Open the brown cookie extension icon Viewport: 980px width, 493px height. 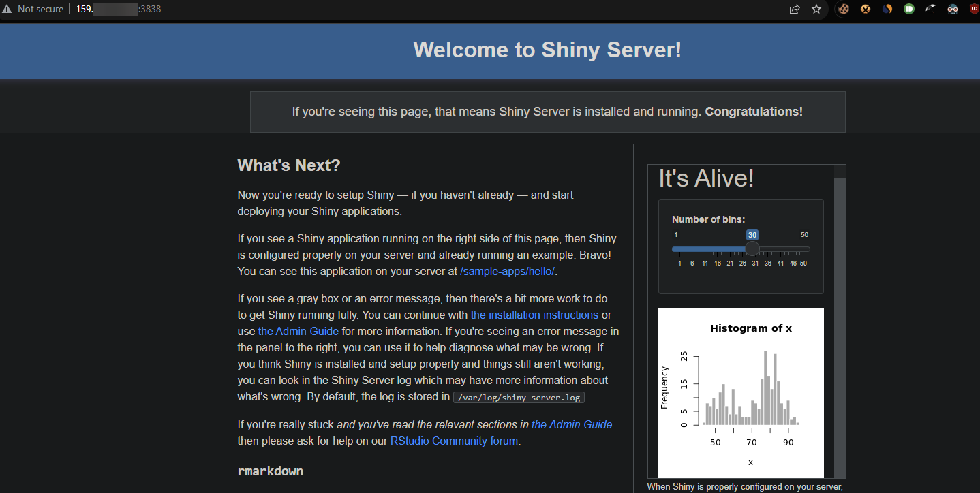(844, 10)
